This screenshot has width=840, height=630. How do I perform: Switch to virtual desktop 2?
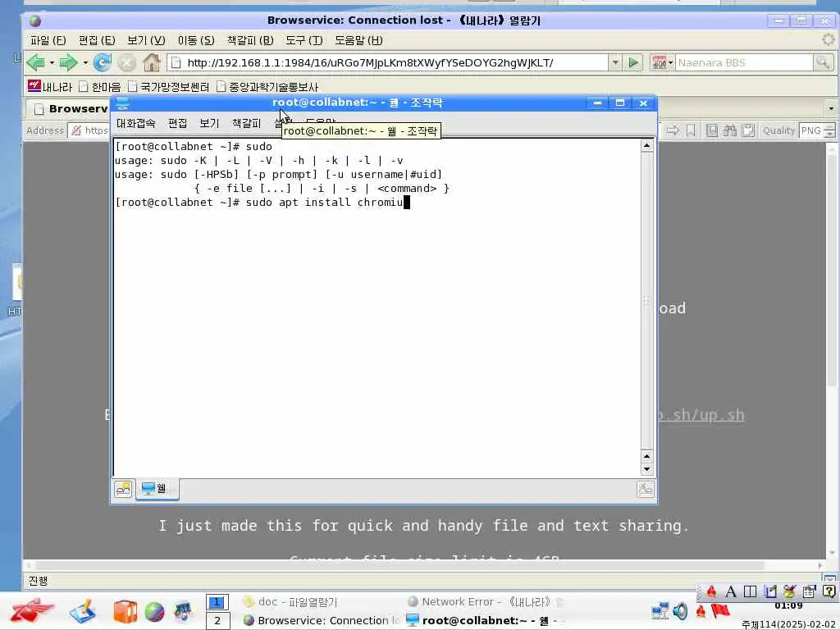tap(217, 621)
